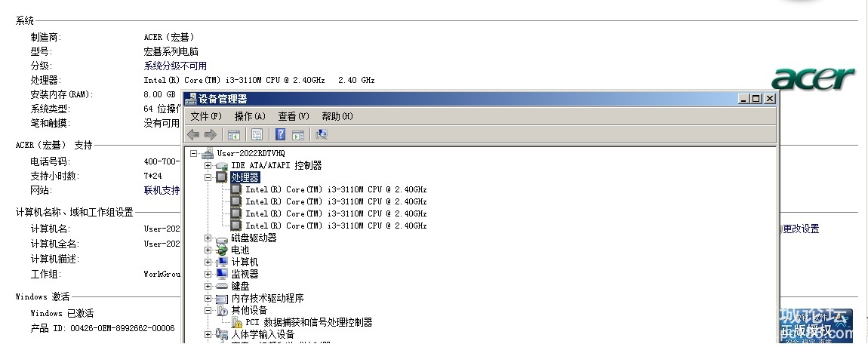Click the 内存技术驱动程序 icon
This screenshot has width=868, height=347.
[222, 298]
